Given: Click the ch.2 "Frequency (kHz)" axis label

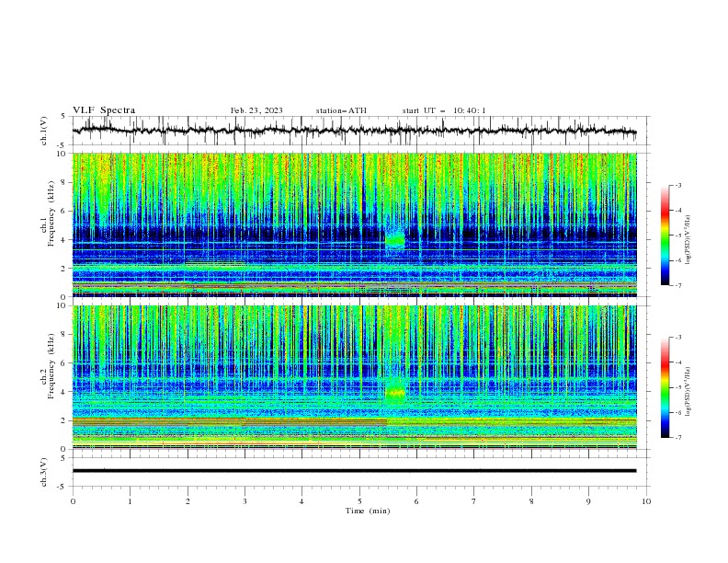Looking at the screenshot, I should coord(51,366).
